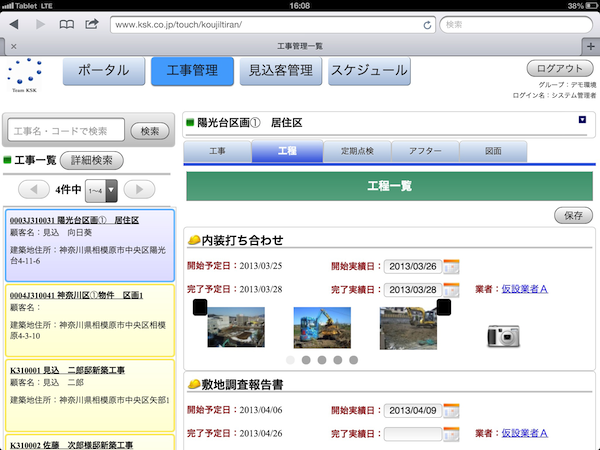Click the Team KSK logo
The width and height of the screenshot is (600, 450).
24,74
